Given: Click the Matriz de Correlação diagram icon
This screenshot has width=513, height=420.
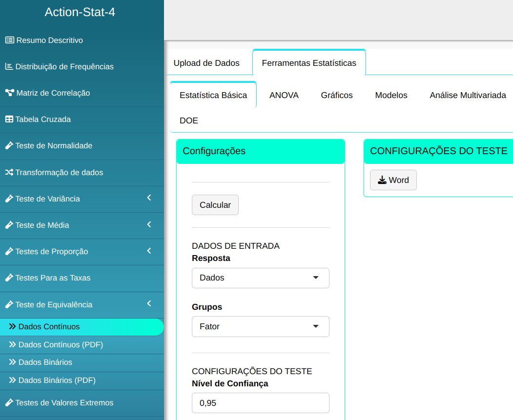Looking at the screenshot, I should click(9, 93).
